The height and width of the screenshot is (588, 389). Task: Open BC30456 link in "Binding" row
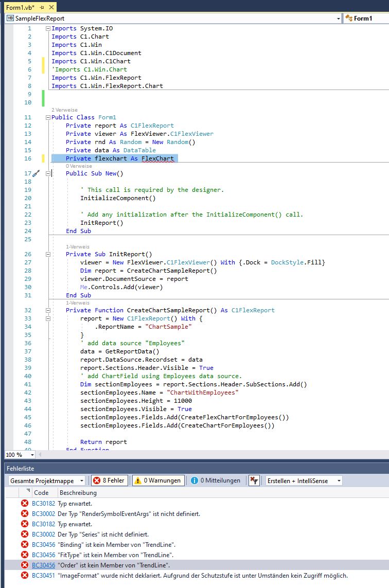44,544
